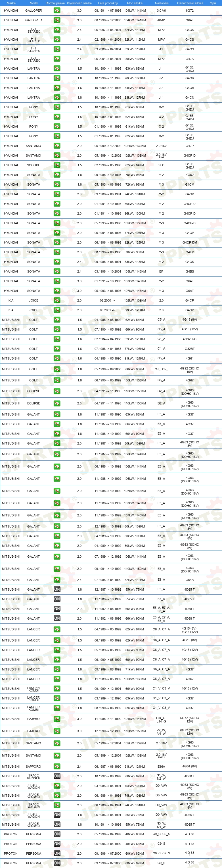
Task: Select the 'G4CP-DM' engine code cell
Action: coord(189,242)
